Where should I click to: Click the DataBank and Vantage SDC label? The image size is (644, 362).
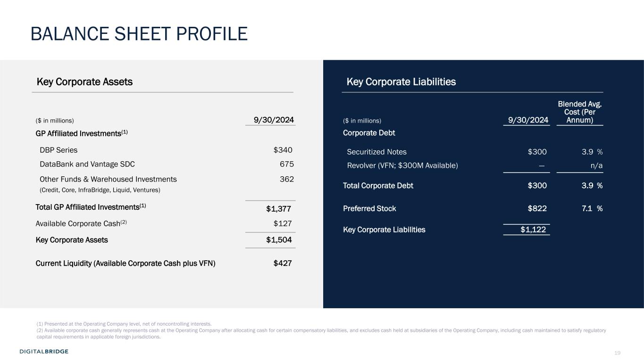coord(87,165)
